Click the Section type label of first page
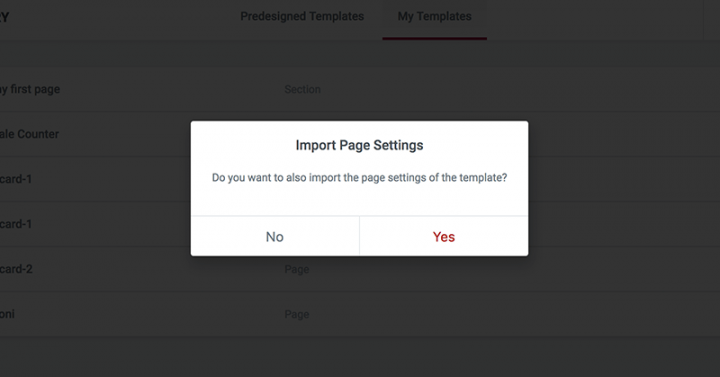This screenshot has height=377, width=720. [x=302, y=89]
